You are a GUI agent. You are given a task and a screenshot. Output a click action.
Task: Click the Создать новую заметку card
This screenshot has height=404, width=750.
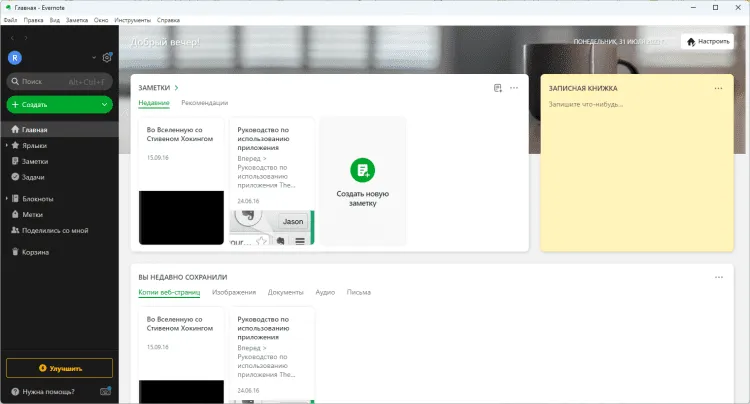(363, 181)
